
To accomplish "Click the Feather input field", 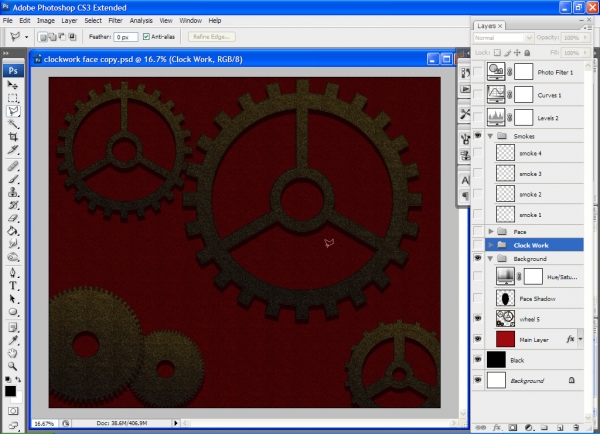I will [126, 37].
